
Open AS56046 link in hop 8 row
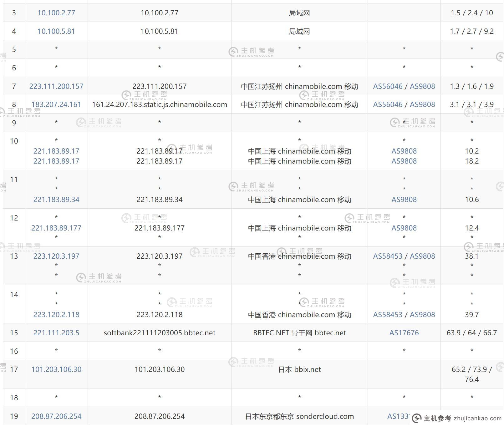[x=388, y=104]
